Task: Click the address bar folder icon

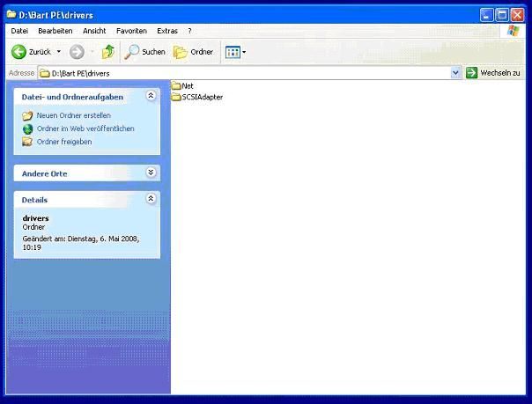Action: [44, 73]
